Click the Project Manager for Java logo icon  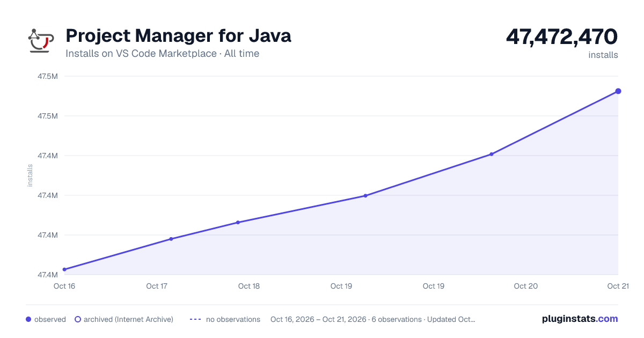[x=41, y=41]
